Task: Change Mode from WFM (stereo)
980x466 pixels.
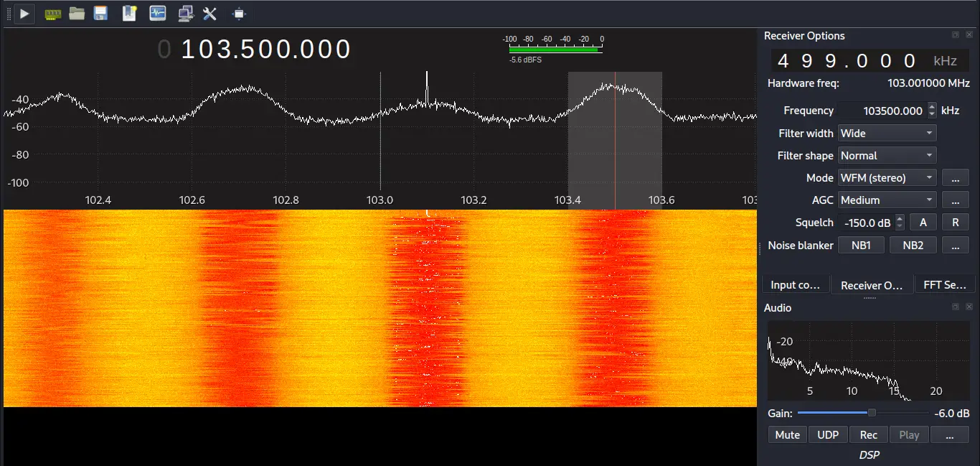Action: tap(887, 177)
